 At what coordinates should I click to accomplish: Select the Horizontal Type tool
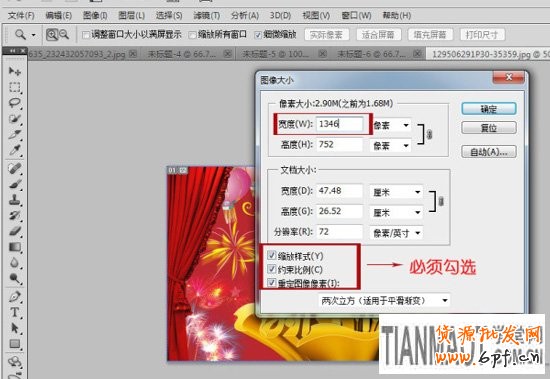coord(14,312)
